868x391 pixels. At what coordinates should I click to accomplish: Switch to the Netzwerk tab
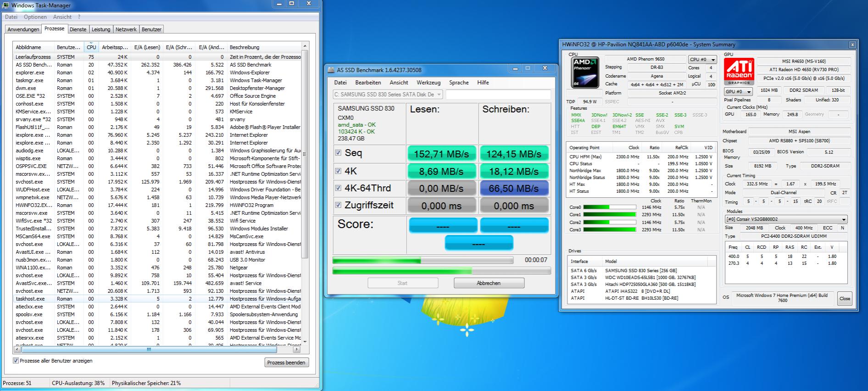(x=126, y=29)
